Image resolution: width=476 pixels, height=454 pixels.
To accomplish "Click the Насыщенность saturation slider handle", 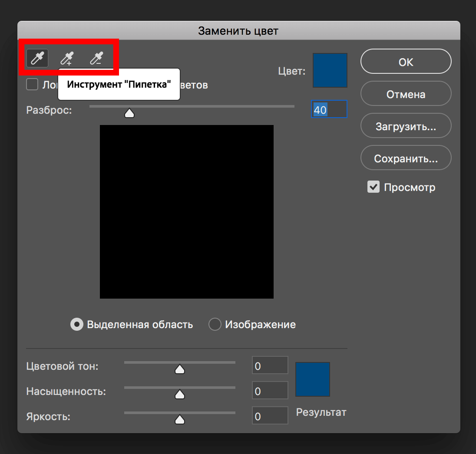I will pyautogui.click(x=179, y=395).
